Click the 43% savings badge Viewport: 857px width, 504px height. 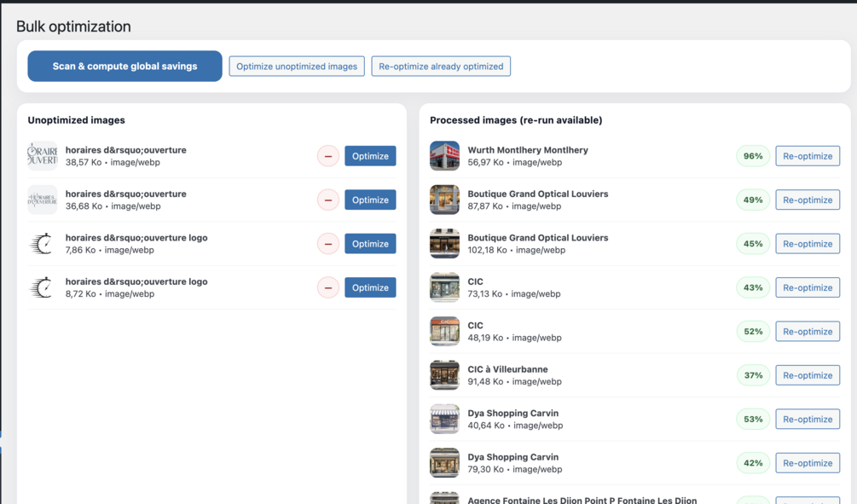753,287
